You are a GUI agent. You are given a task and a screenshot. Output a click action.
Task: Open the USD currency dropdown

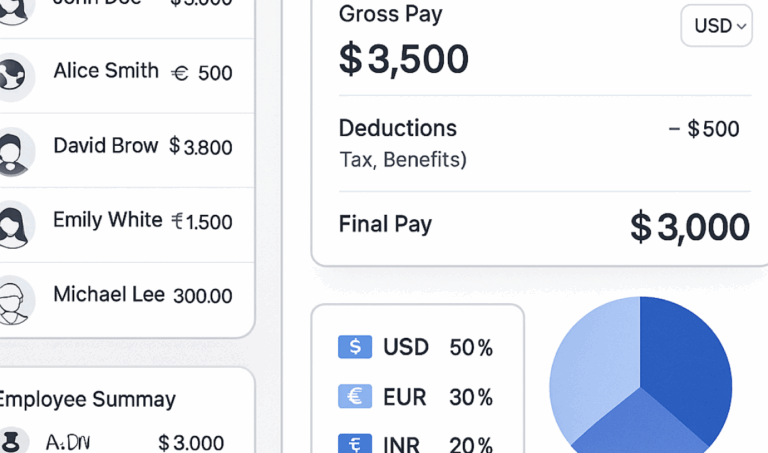pos(716,26)
